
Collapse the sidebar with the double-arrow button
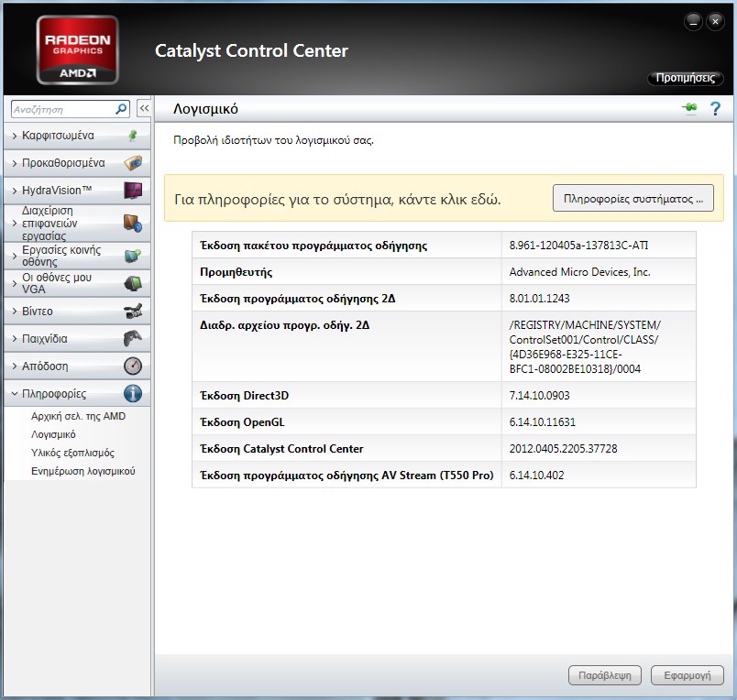[144, 108]
